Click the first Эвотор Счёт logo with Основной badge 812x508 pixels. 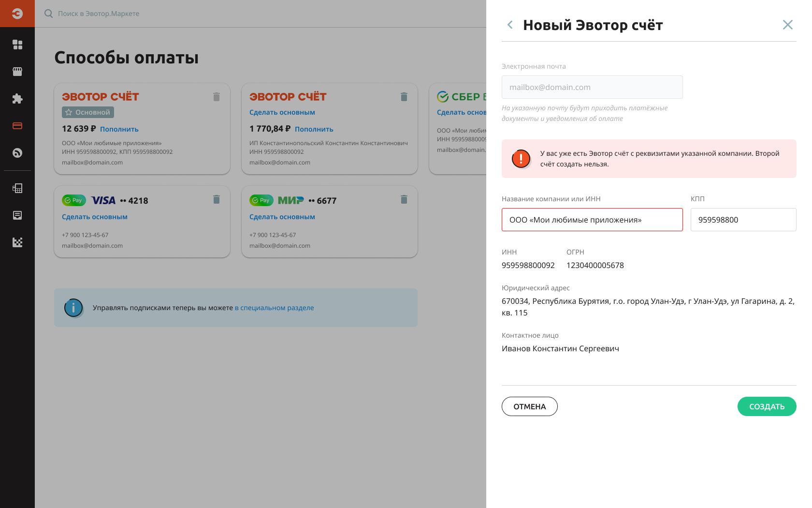(x=101, y=97)
